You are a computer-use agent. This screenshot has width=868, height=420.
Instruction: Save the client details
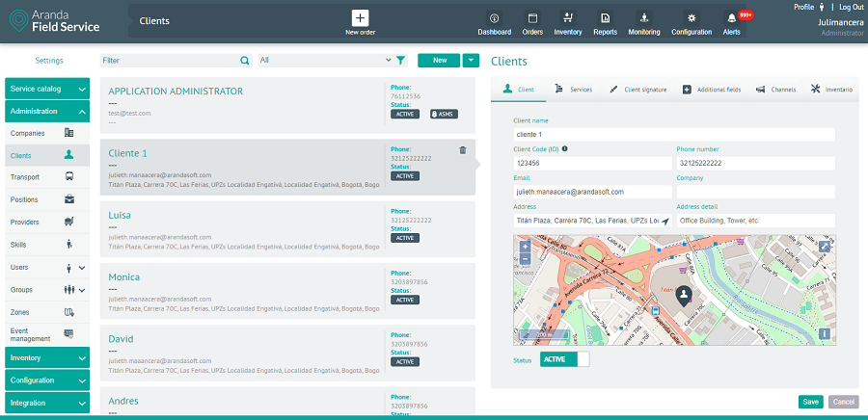click(x=811, y=402)
